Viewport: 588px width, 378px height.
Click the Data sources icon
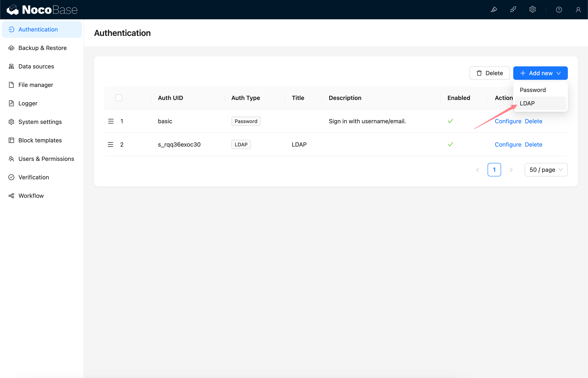[11, 66]
